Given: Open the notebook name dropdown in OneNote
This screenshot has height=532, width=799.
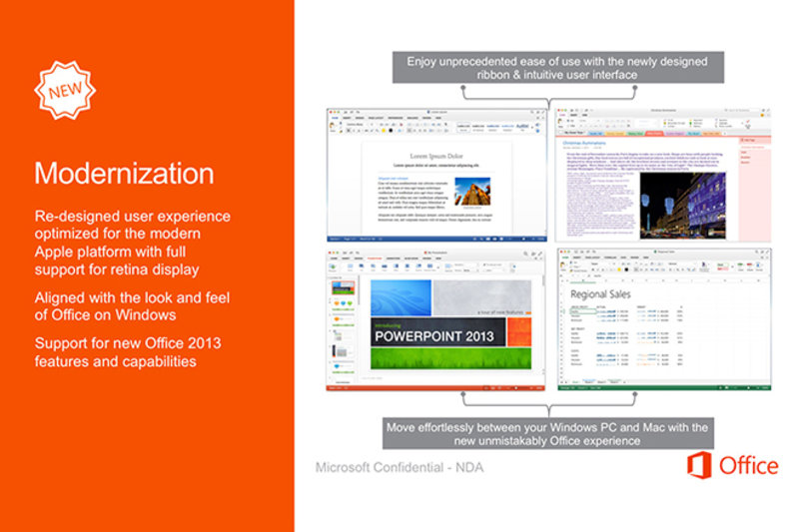Looking at the screenshot, I should [575, 133].
